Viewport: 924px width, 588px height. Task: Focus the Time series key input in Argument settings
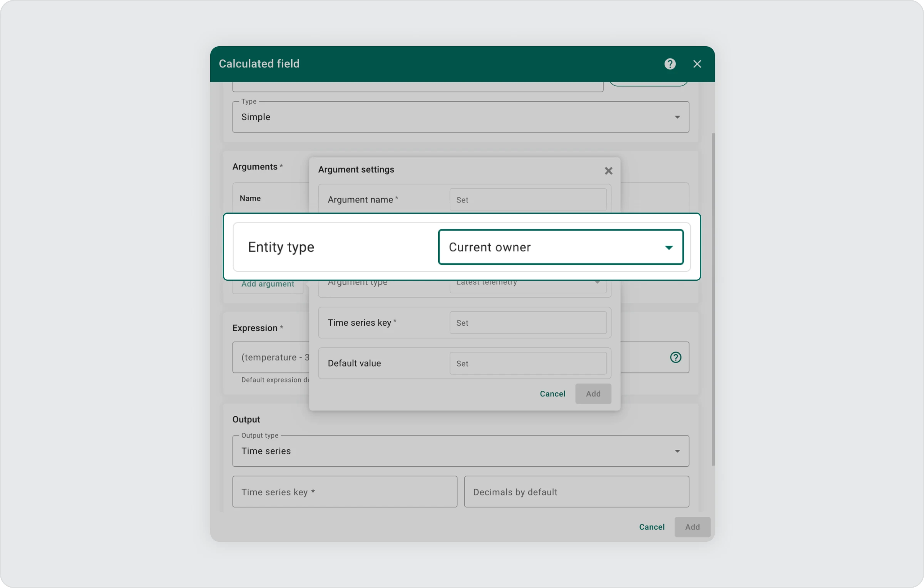(528, 323)
